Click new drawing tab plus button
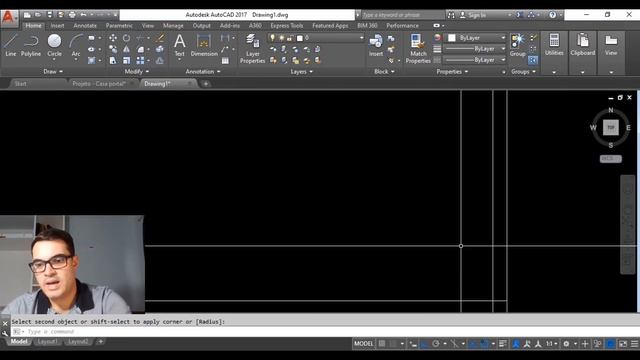The width and height of the screenshot is (640, 360). 206,84
